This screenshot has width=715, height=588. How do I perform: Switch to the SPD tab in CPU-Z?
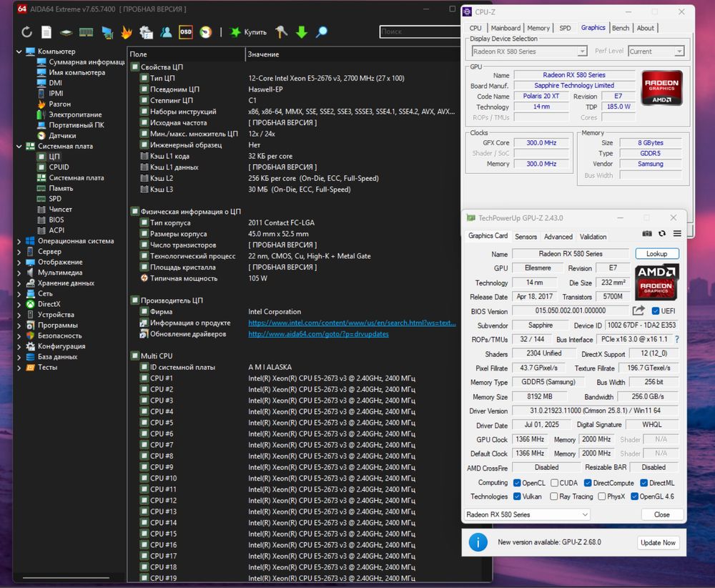[x=565, y=28]
